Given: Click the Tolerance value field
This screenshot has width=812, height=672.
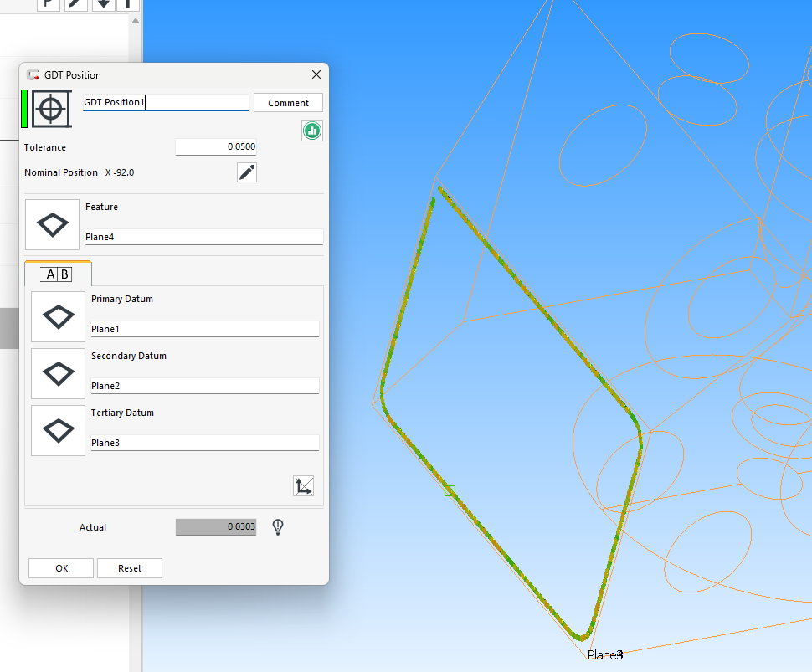Looking at the screenshot, I should pos(216,147).
